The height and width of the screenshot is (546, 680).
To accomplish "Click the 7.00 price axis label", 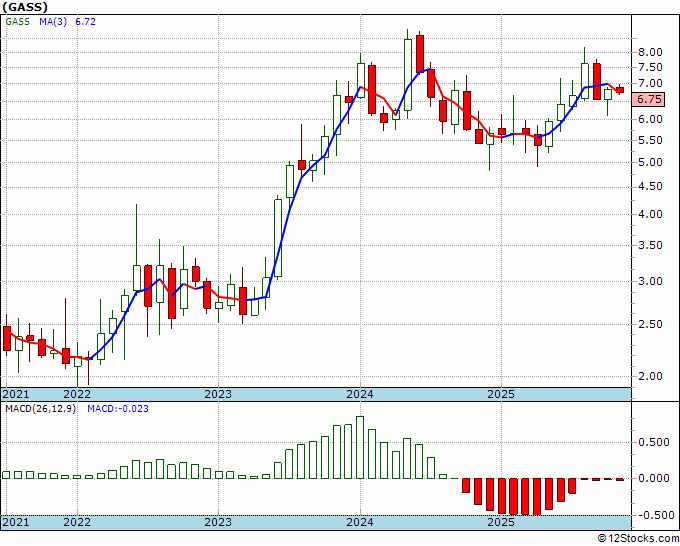I will pos(650,83).
